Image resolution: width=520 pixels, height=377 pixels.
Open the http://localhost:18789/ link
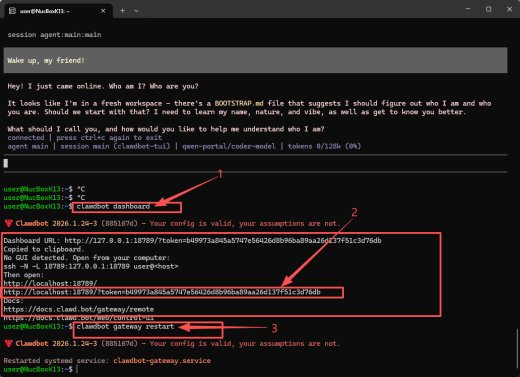(x=50, y=284)
